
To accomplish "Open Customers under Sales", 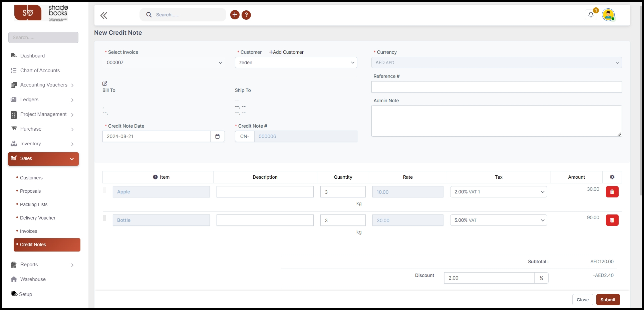I will click(x=31, y=178).
